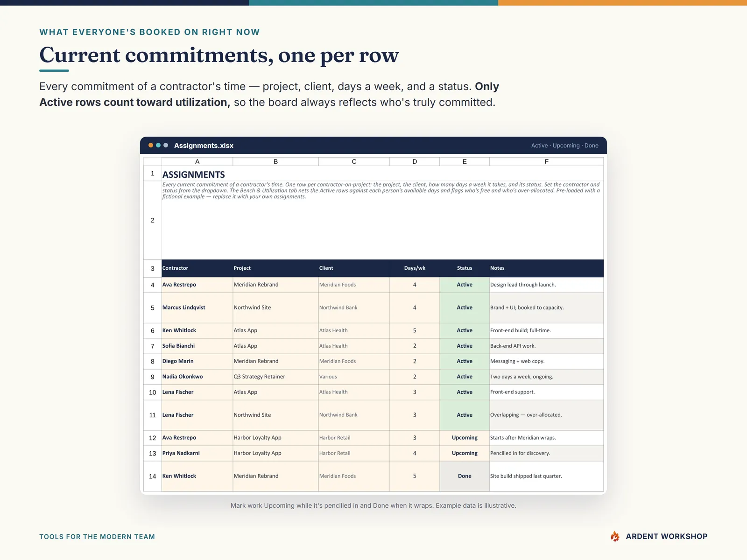Select column E header
Screen dimensions: 747x560
pyautogui.click(x=465, y=161)
